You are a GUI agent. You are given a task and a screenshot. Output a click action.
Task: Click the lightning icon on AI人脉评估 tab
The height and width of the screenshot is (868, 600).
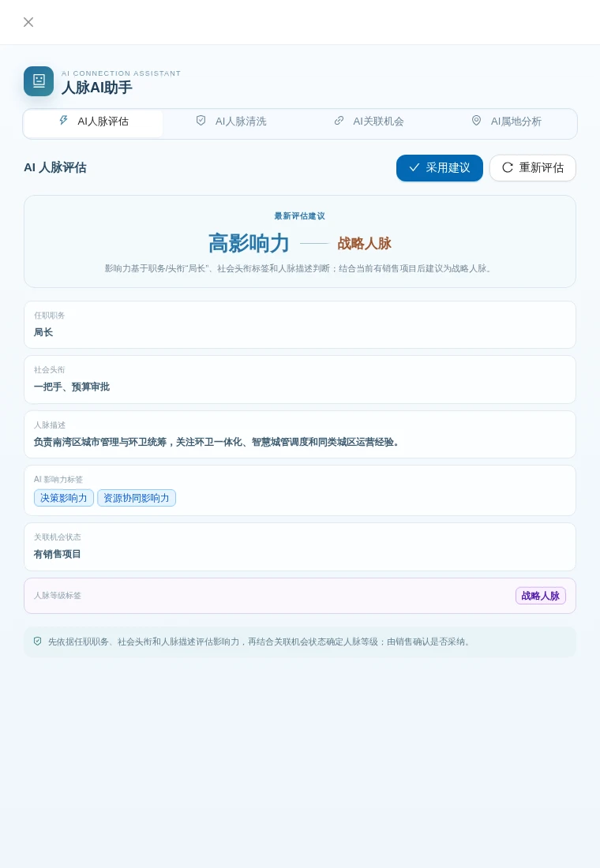[x=64, y=121]
